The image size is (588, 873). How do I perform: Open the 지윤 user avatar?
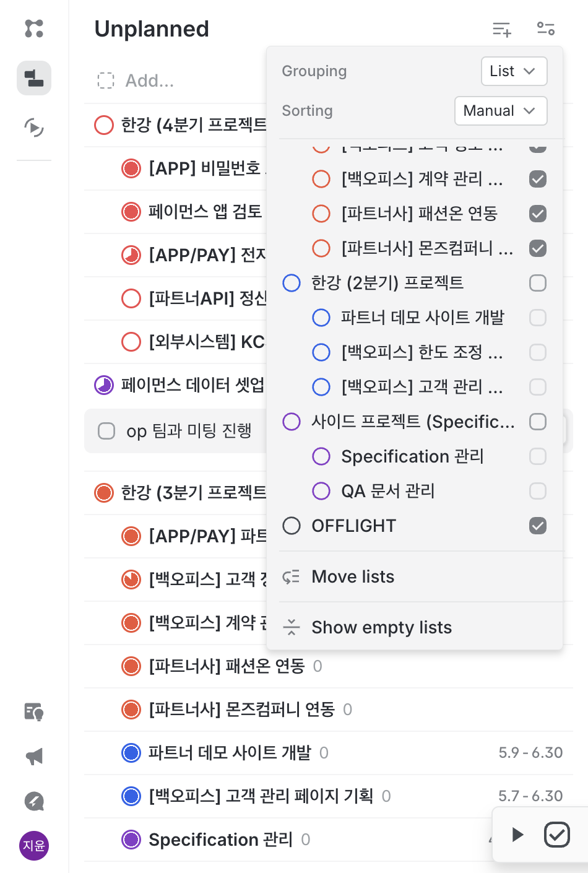pyautogui.click(x=34, y=846)
